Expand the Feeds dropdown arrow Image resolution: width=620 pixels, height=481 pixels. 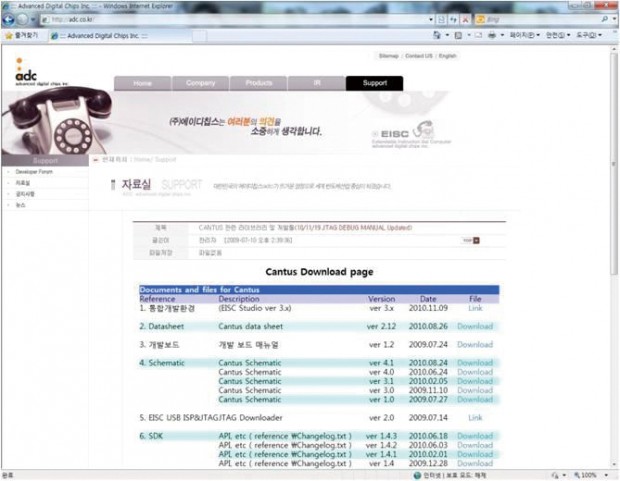pyautogui.click(x=469, y=35)
